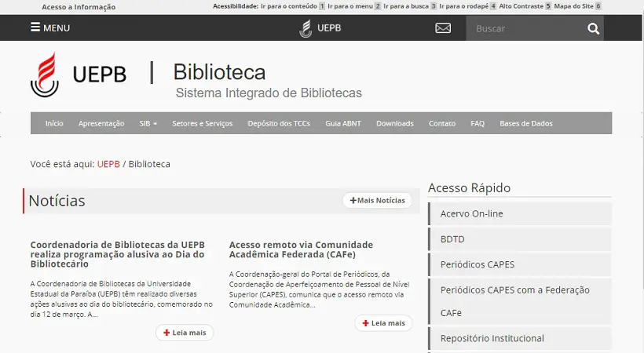Open the Acesso remoto via CAFe headline
Image resolution: width=644 pixels, height=353 pixels.
point(301,249)
